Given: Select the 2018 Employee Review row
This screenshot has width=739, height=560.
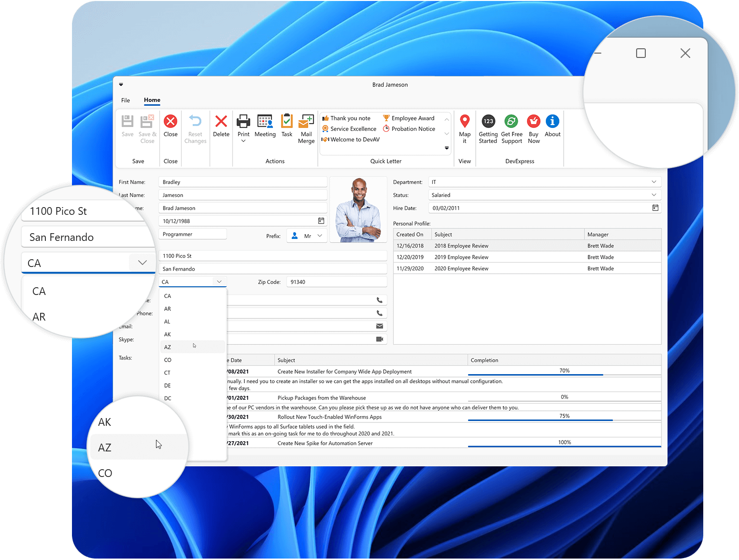Looking at the screenshot, I should (527, 246).
